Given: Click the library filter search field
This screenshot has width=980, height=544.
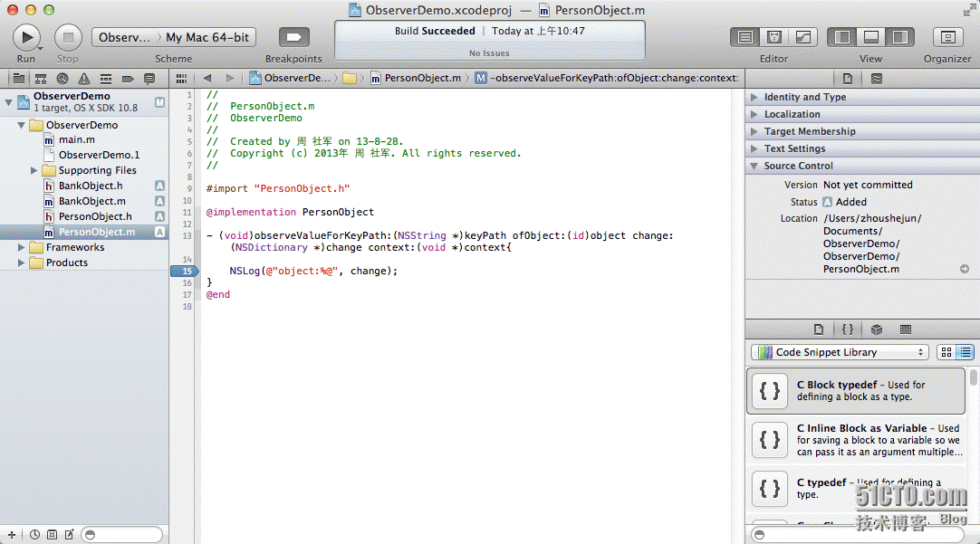Looking at the screenshot, I should tap(857, 535).
